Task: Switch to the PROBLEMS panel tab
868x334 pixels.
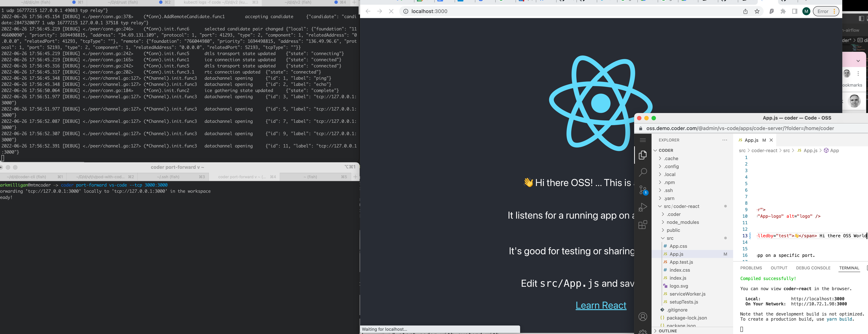Action: (x=751, y=268)
